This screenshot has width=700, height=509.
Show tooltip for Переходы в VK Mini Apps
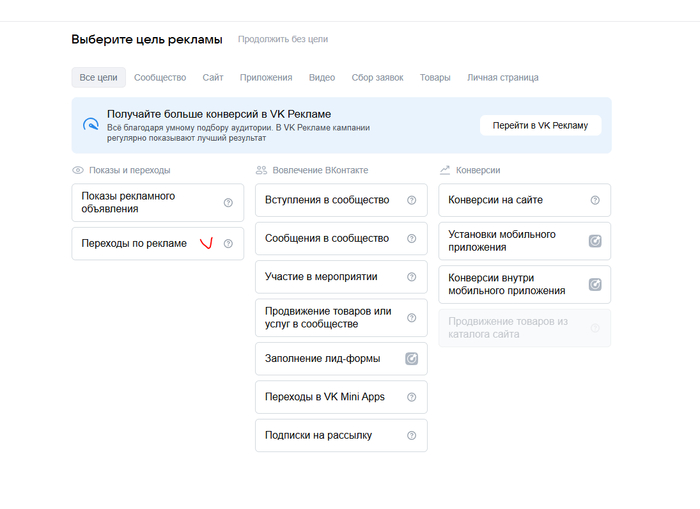[x=411, y=397]
